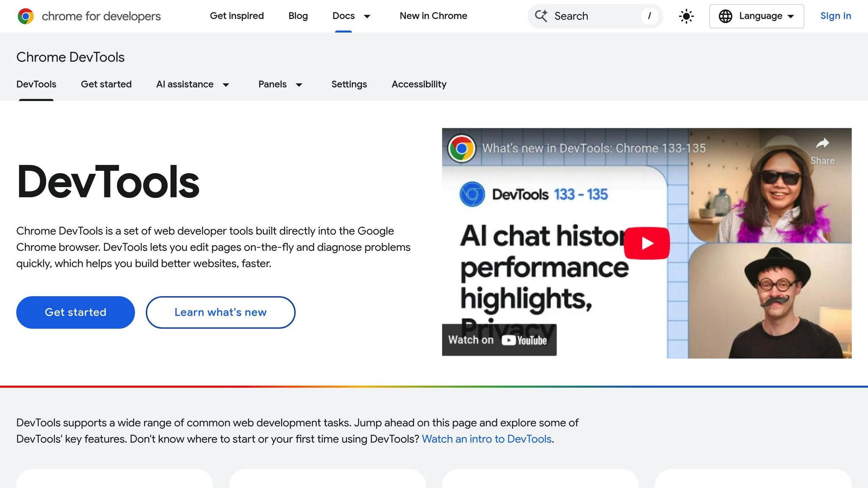
Task: Select the Settings tab
Action: [349, 84]
